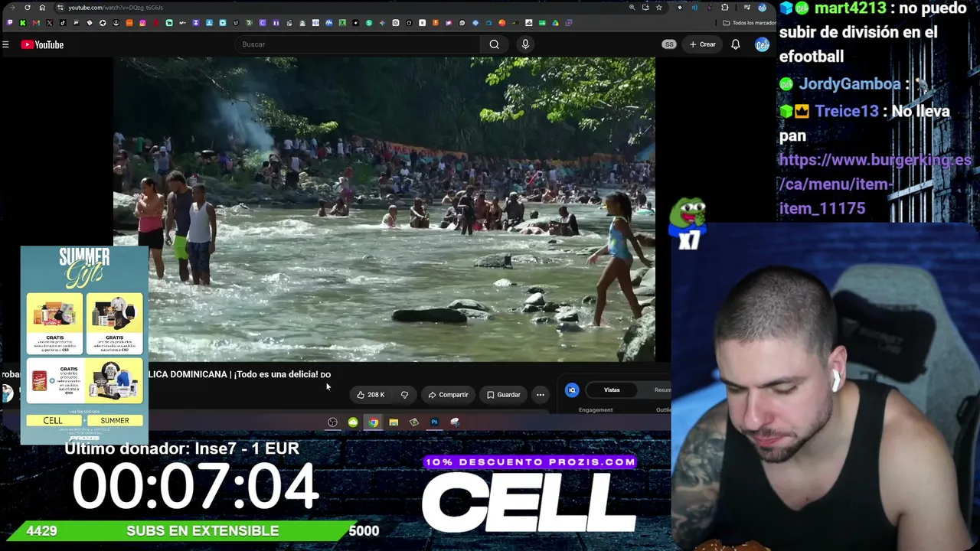Screen dimensions: 980x551
Task: Start voice search with the microphone icon
Action: [525, 44]
